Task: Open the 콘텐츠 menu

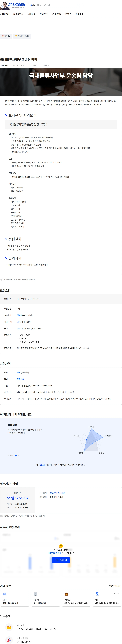Action: tap(68, 14)
